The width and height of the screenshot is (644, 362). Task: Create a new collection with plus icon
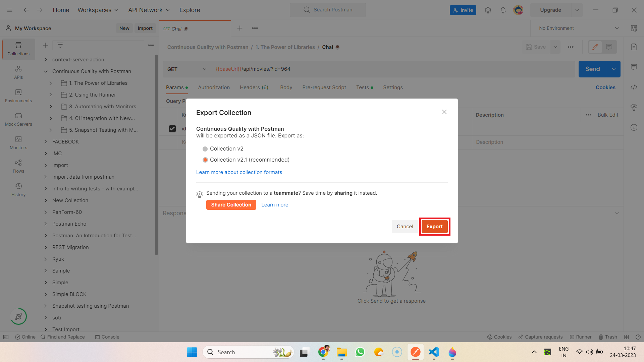[46, 45]
